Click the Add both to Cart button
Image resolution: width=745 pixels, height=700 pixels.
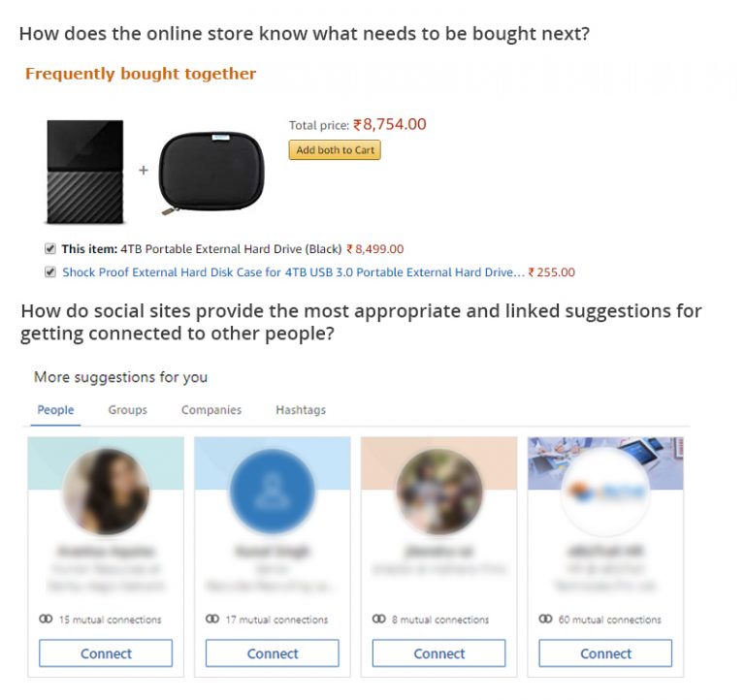[335, 150]
